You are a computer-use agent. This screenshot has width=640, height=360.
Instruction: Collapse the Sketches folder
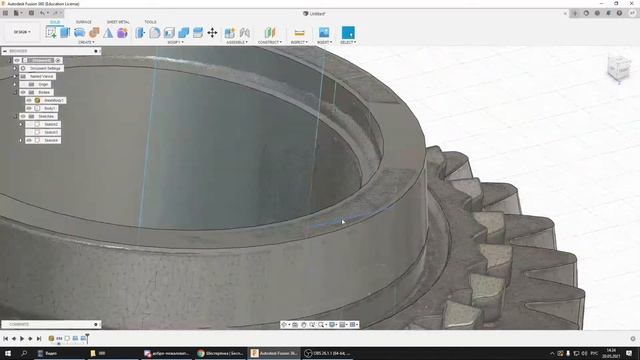15,116
